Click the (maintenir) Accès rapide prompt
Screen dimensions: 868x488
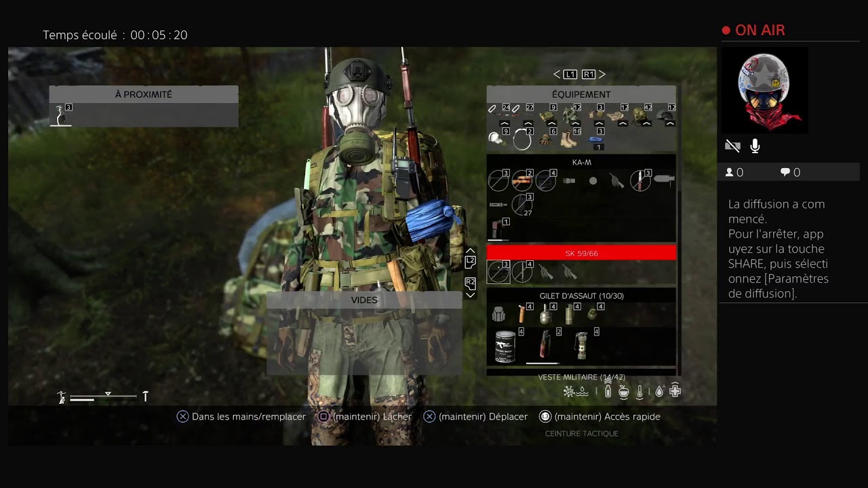point(599,417)
